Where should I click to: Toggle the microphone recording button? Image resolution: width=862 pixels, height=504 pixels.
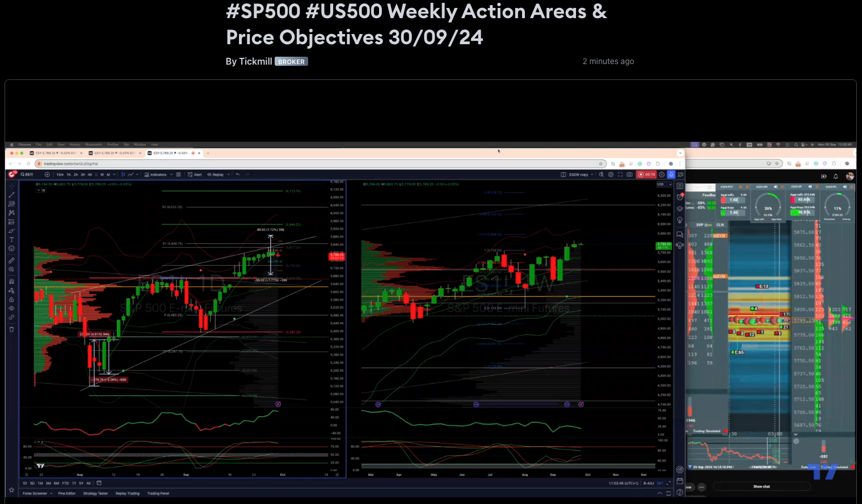[671, 175]
